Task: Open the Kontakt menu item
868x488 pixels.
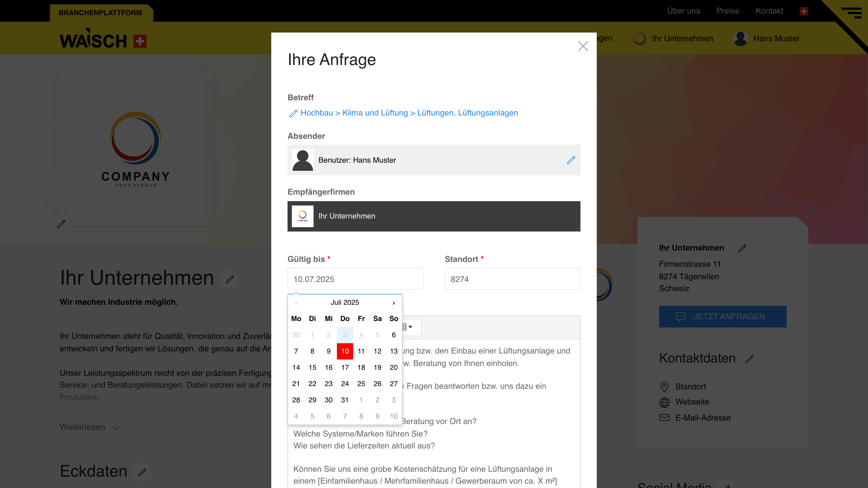Action: 769,11
